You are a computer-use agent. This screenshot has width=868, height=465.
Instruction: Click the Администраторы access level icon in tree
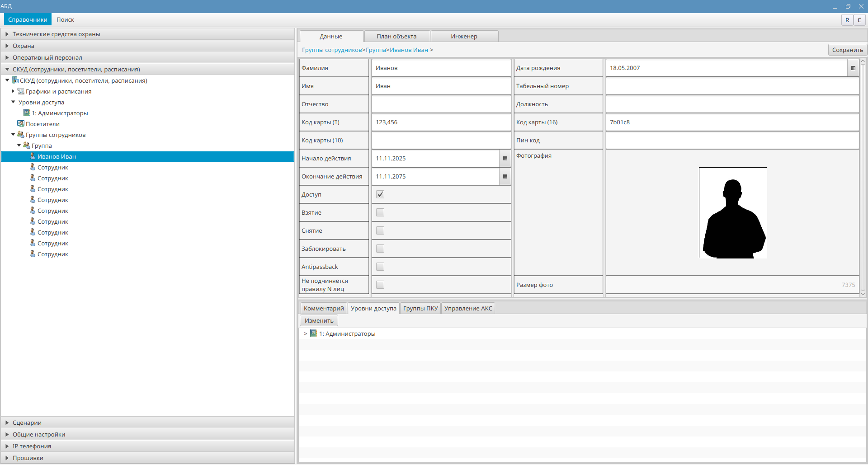pos(27,113)
